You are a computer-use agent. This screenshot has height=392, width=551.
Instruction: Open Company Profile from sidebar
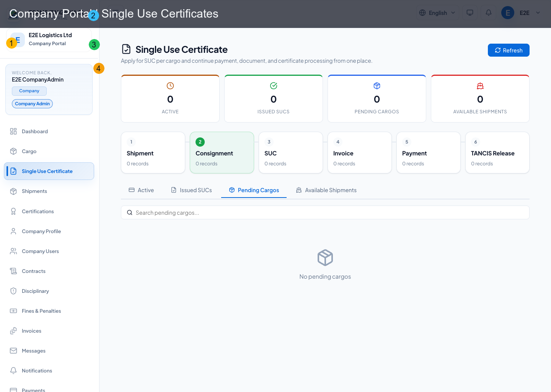click(x=49, y=231)
